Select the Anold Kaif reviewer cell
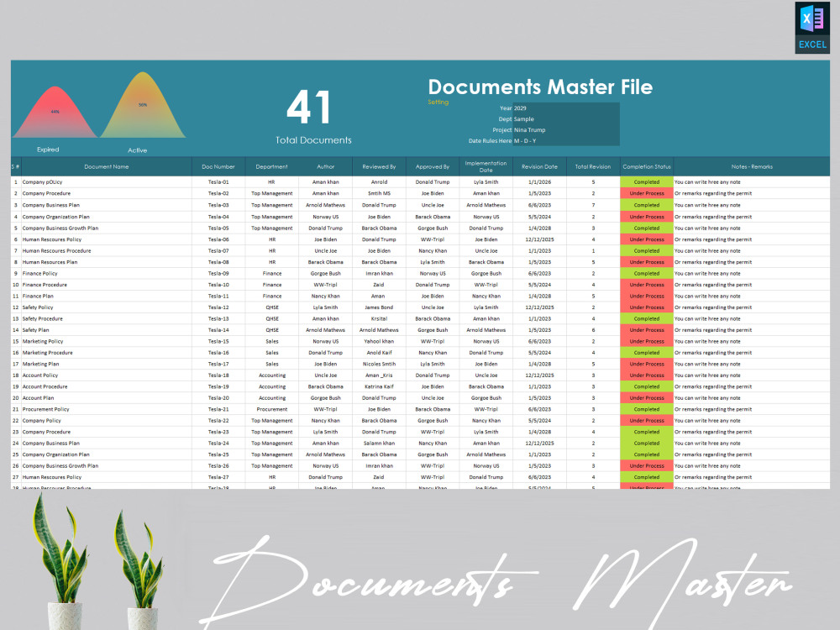 coord(379,353)
